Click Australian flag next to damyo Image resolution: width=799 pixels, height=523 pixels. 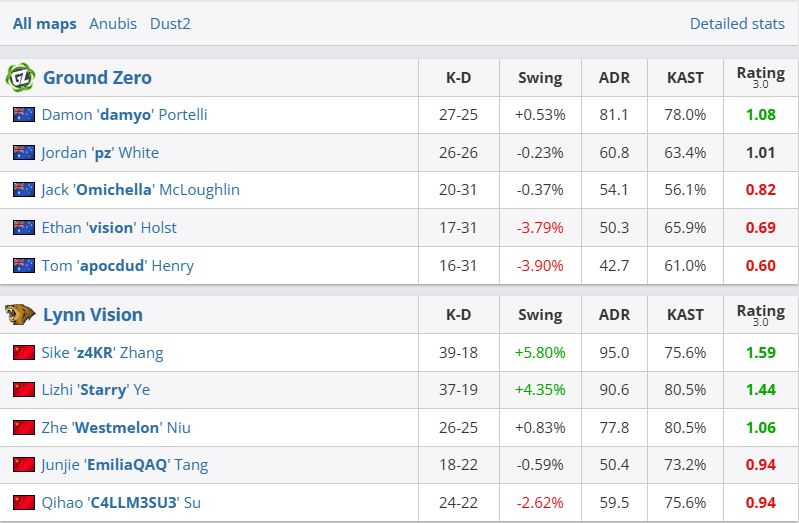tap(23, 115)
